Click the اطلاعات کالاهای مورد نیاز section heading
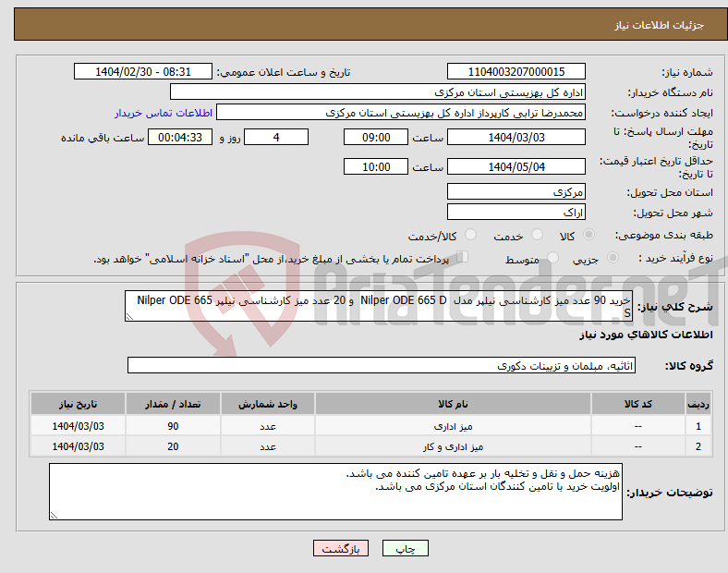The height and width of the screenshot is (573, 728). (646, 335)
